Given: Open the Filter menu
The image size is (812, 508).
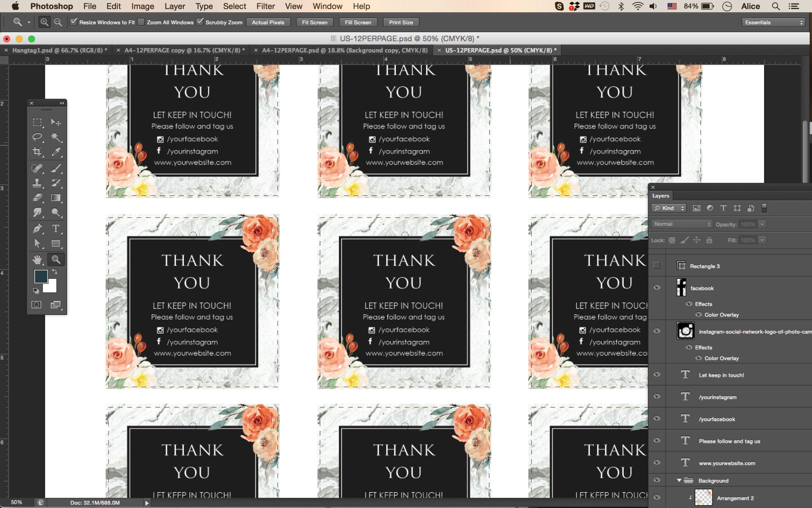Looking at the screenshot, I should click(x=265, y=6).
